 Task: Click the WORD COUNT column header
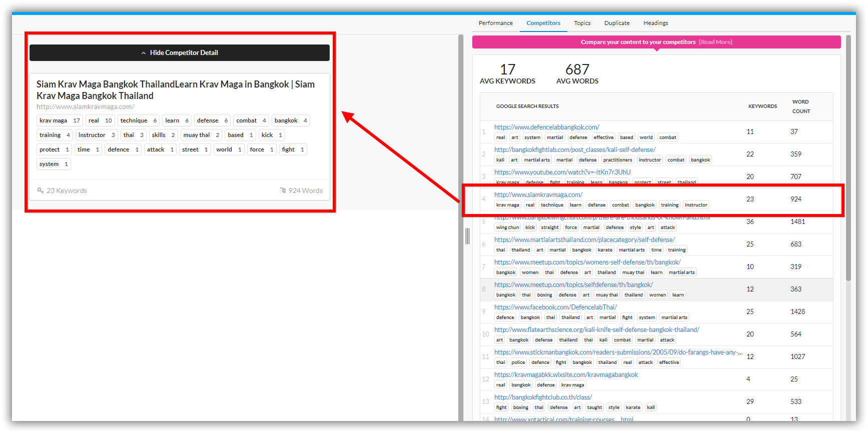click(801, 106)
